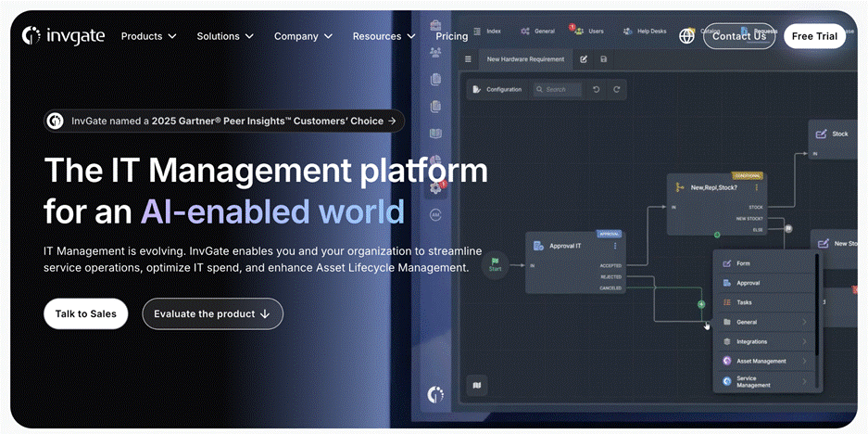Click the ACCEPTED output on Approval IT
The width and height of the screenshot is (868, 434).
pos(610,266)
